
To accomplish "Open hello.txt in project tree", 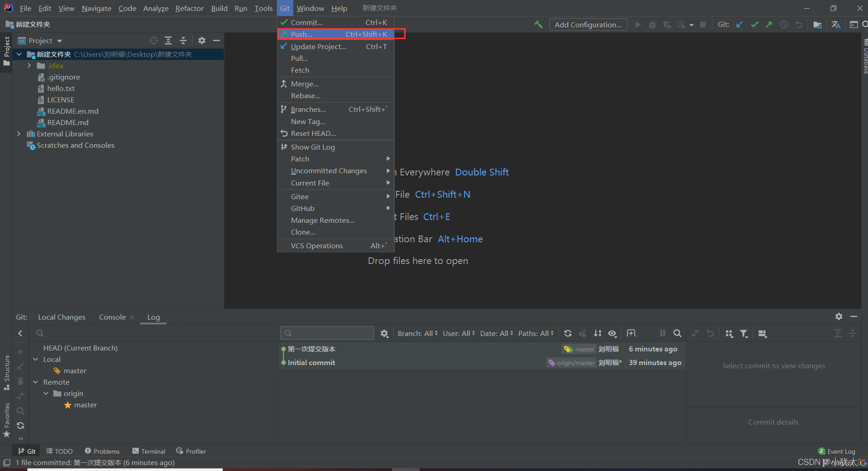I will (x=61, y=88).
